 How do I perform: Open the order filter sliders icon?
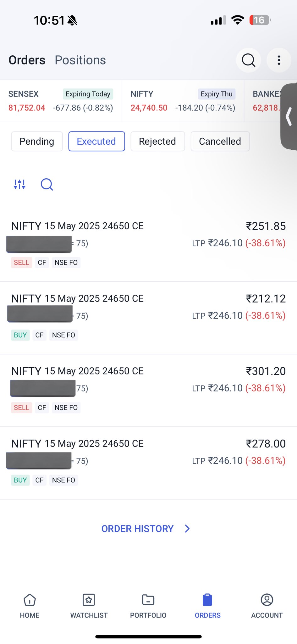pyautogui.click(x=19, y=184)
